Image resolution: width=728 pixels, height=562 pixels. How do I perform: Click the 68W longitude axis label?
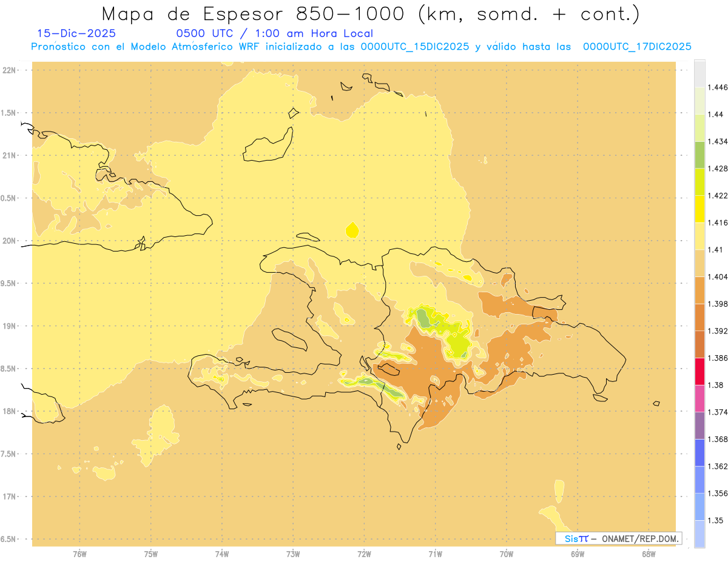[649, 554]
